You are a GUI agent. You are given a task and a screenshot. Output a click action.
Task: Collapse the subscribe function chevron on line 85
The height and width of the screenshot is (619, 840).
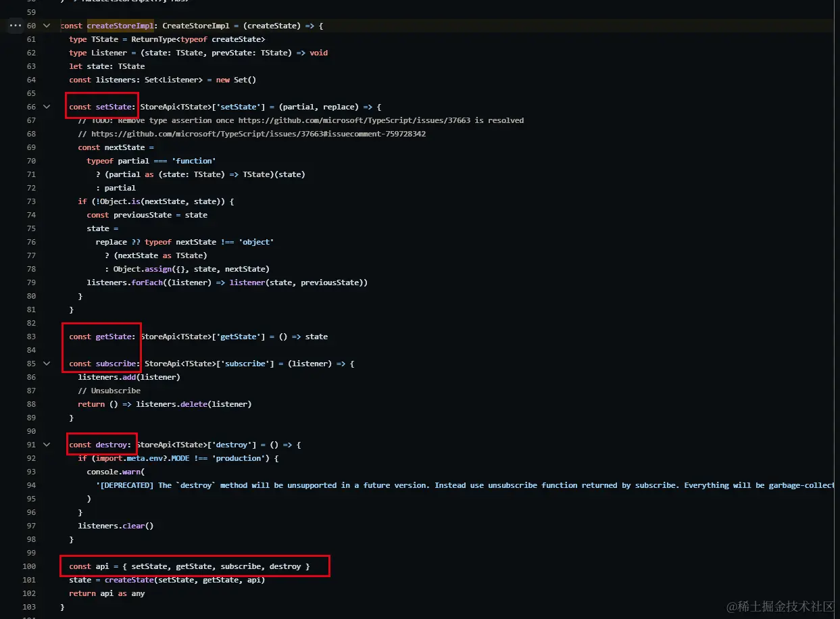click(x=47, y=364)
